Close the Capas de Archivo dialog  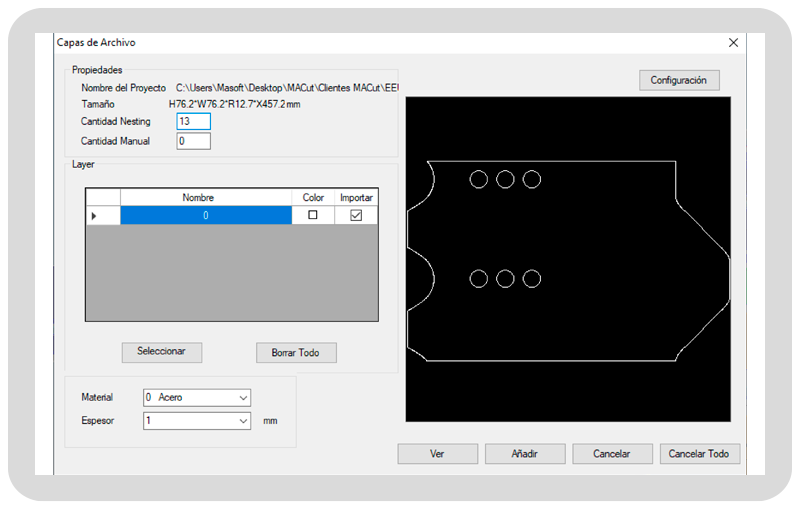coord(733,43)
